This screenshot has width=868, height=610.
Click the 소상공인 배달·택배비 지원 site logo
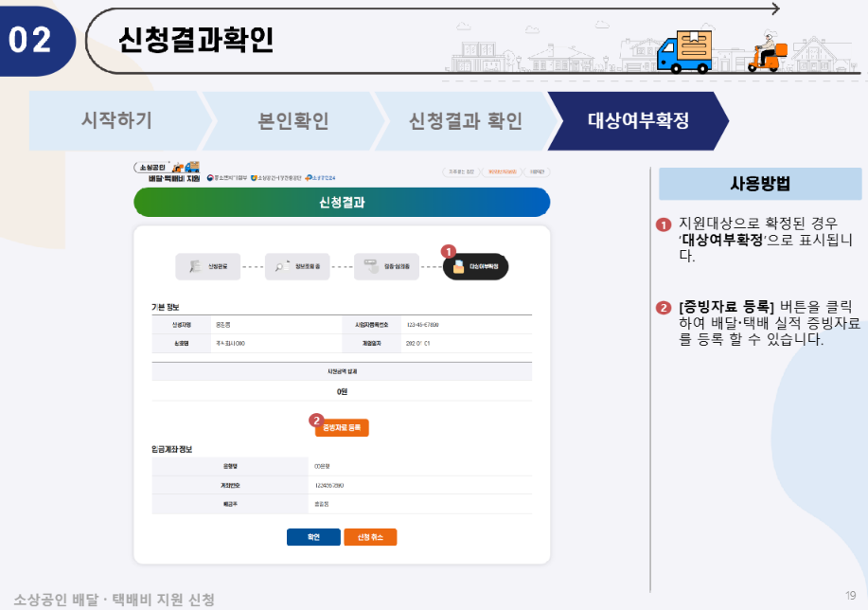click(x=167, y=171)
